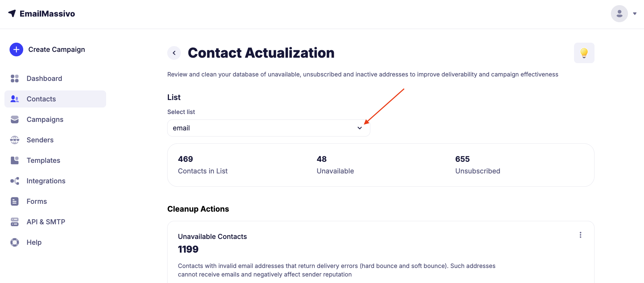Select Templates in the sidebar
The height and width of the screenshot is (283, 644).
click(x=43, y=160)
